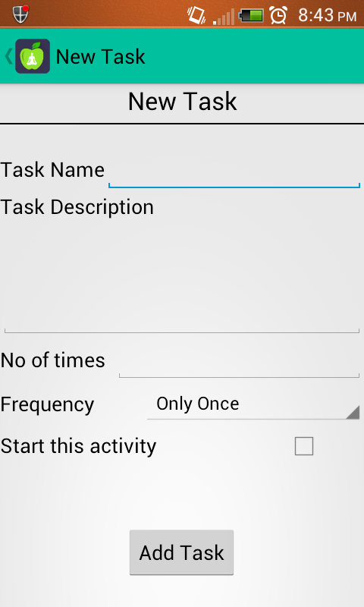Tap the 8:43 PM clock display
Screen dimensions: 364x607
pos(328,15)
